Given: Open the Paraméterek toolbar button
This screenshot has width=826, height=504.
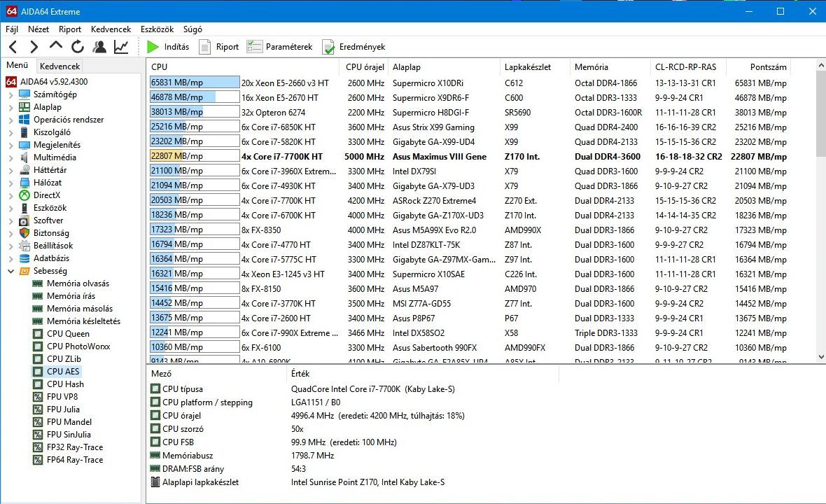Looking at the screenshot, I should (280, 47).
